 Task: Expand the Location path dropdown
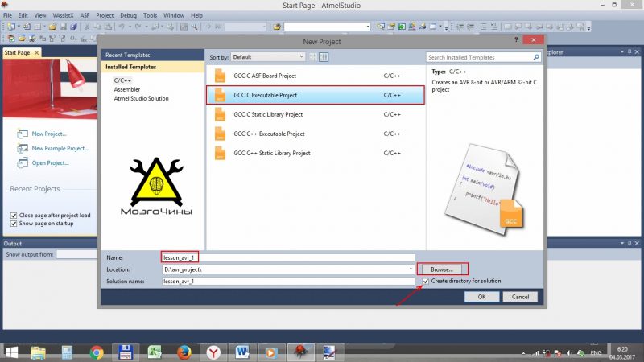pyautogui.click(x=411, y=269)
